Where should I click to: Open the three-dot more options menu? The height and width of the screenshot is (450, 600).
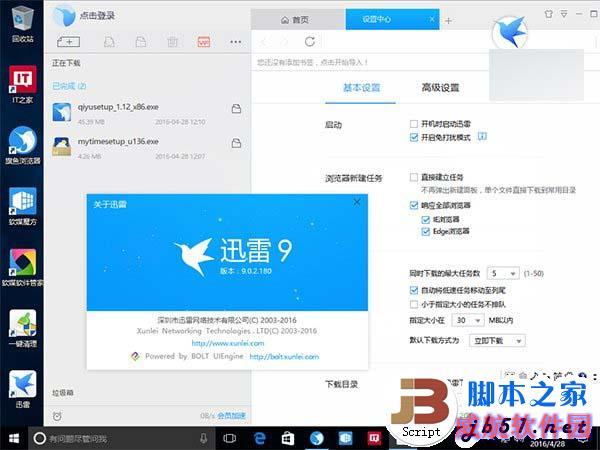click(236, 42)
